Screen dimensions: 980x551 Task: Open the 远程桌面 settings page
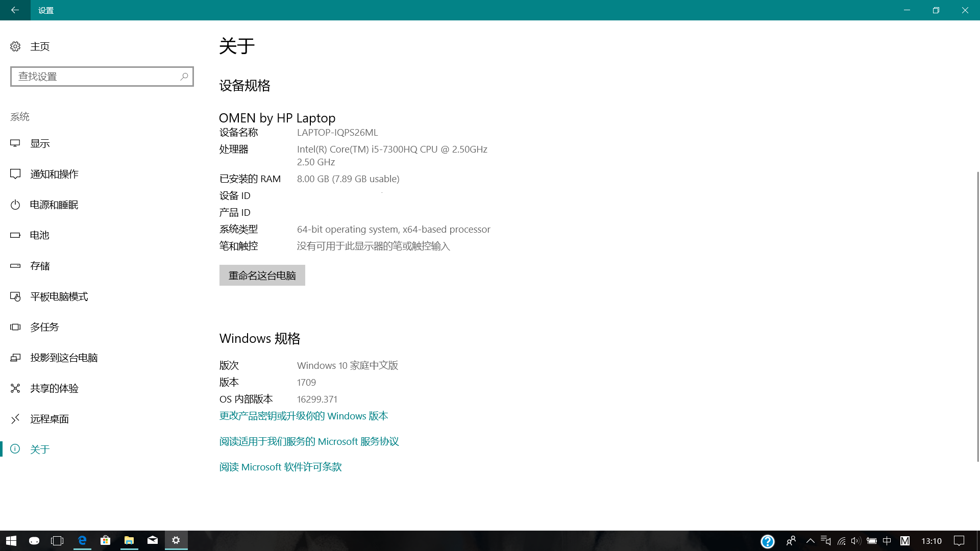tap(50, 419)
